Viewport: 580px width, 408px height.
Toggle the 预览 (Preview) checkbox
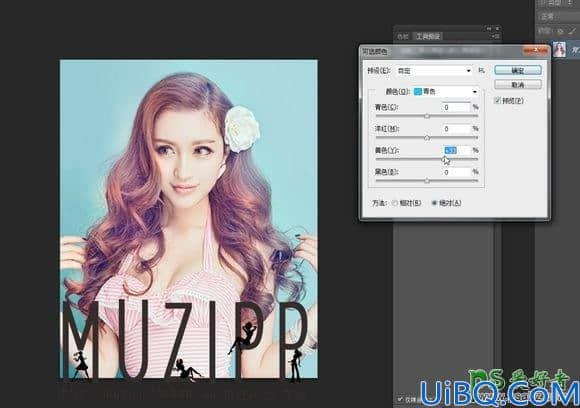(x=498, y=100)
